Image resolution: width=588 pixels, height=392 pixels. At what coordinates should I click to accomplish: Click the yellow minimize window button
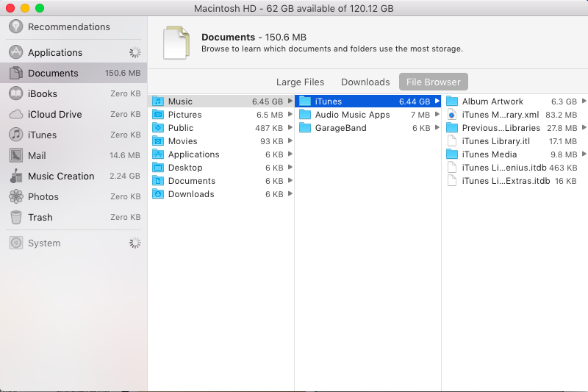[25, 8]
